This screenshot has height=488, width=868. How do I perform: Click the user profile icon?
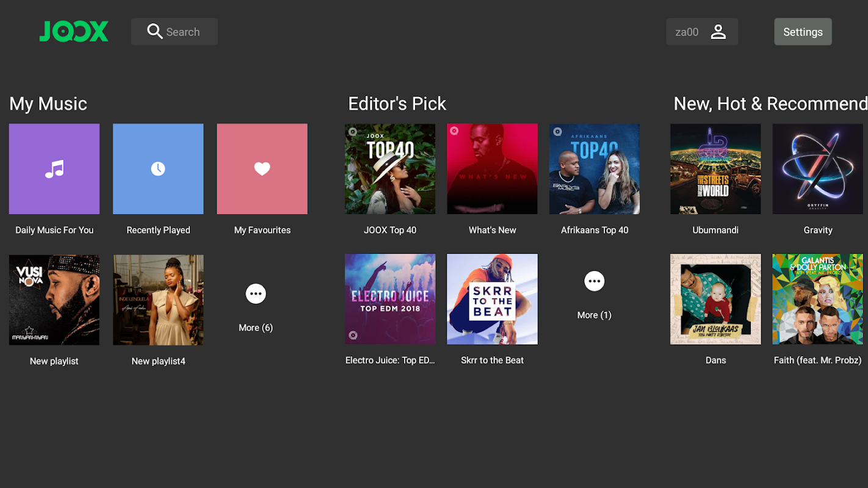point(718,32)
